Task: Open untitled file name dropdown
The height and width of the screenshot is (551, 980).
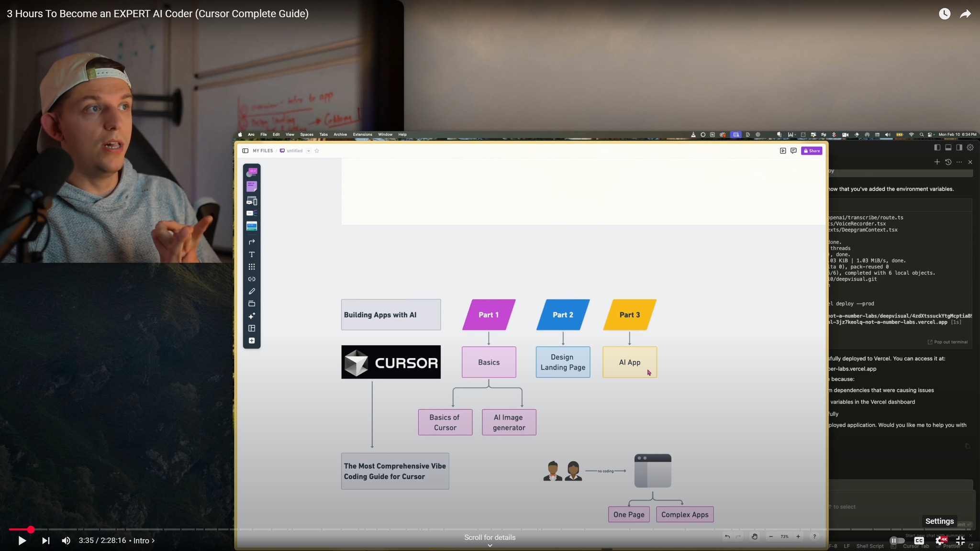Action: 309,151
